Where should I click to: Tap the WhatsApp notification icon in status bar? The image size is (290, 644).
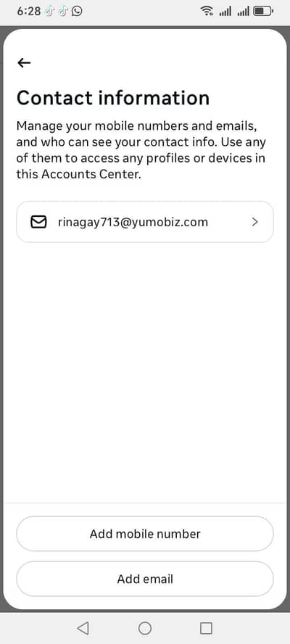(76, 11)
